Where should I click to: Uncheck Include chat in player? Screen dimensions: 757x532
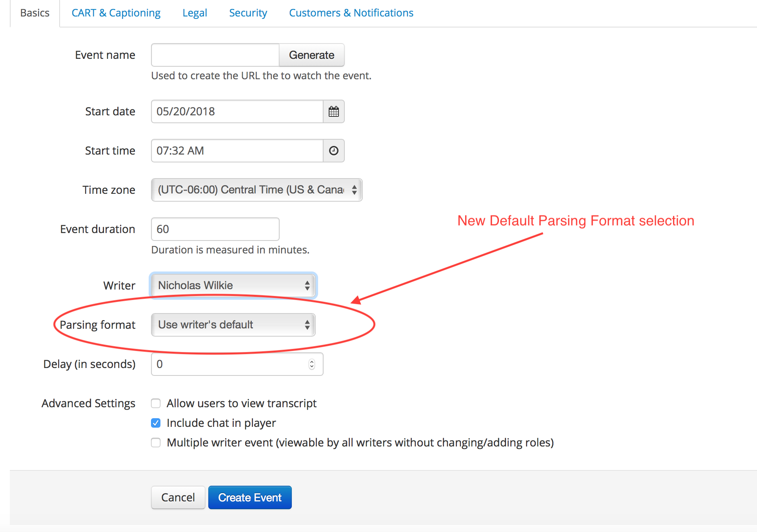coord(156,423)
